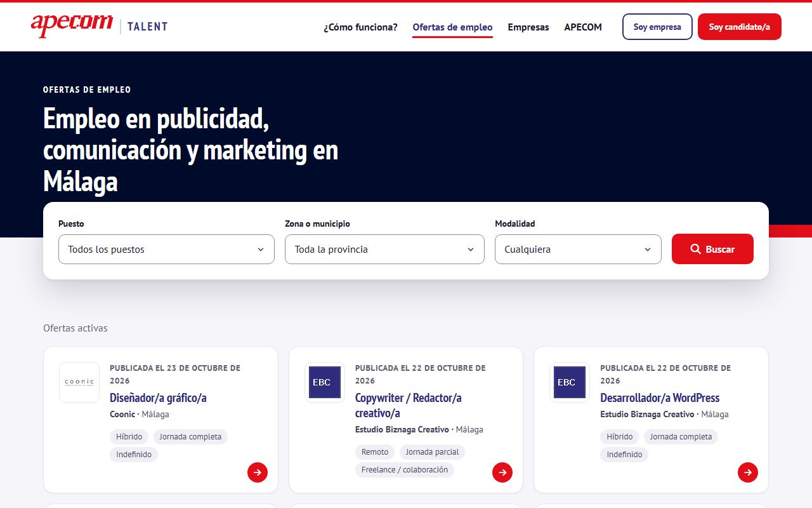Open the Puesto dropdown
Screen dimensions: 812x508
[x=166, y=250]
